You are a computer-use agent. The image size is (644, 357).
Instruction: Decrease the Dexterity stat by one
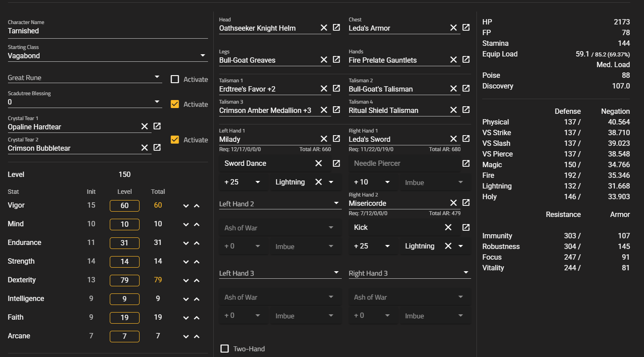point(186,280)
